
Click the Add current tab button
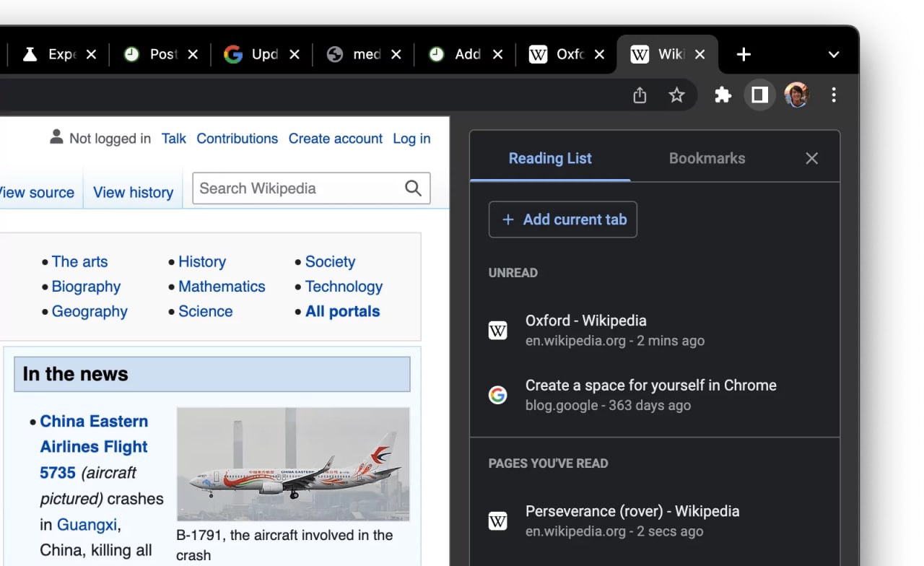pyautogui.click(x=563, y=219)
